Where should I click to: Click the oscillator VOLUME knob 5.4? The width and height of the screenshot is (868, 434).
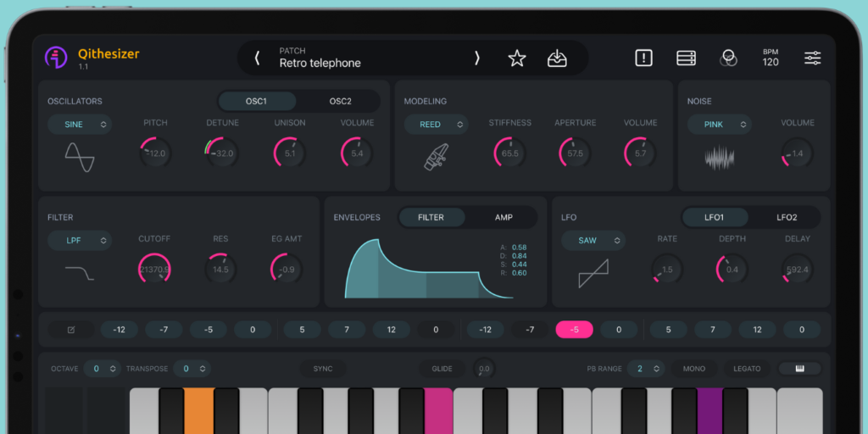click(357, 153)
